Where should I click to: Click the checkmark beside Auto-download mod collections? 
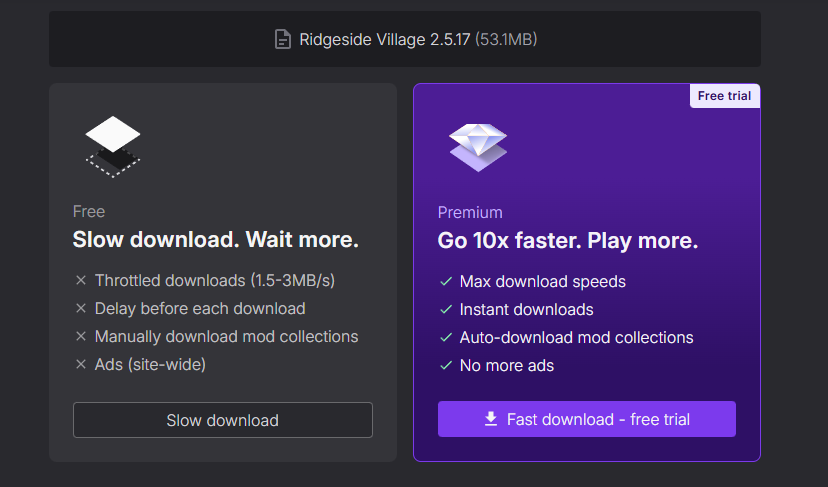pos(446,338)
